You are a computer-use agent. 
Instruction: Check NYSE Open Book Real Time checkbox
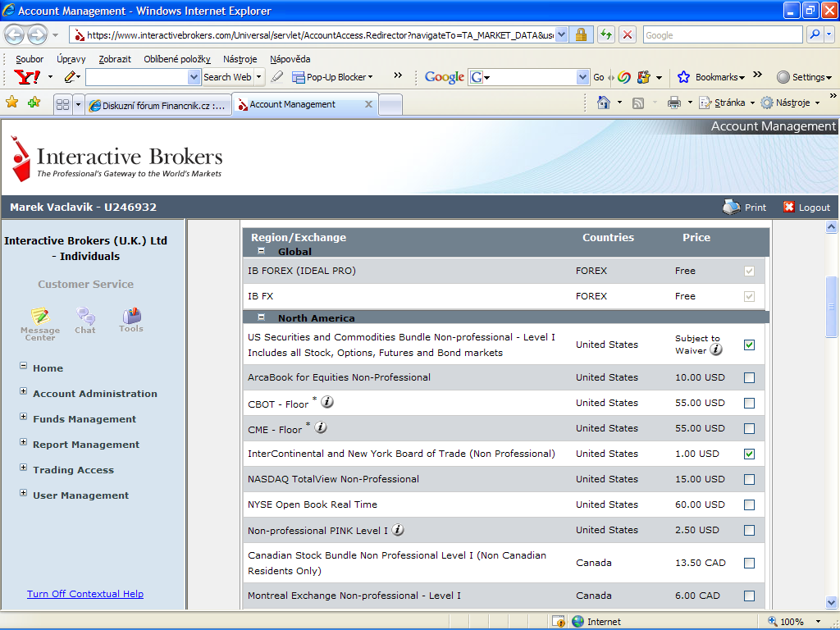(x=749, y=504)
